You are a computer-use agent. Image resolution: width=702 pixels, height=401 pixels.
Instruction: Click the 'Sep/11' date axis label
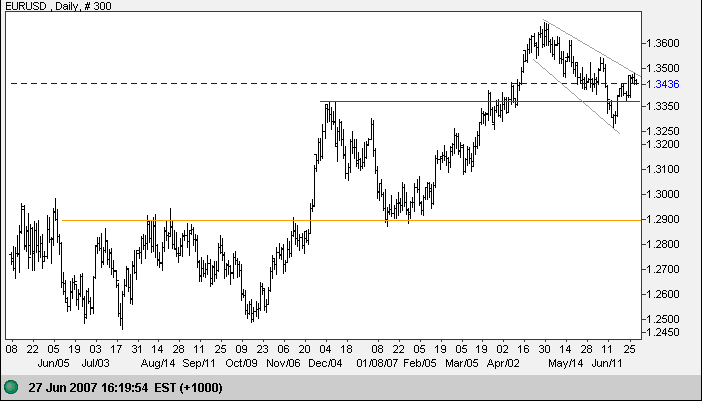click(199, 363)
